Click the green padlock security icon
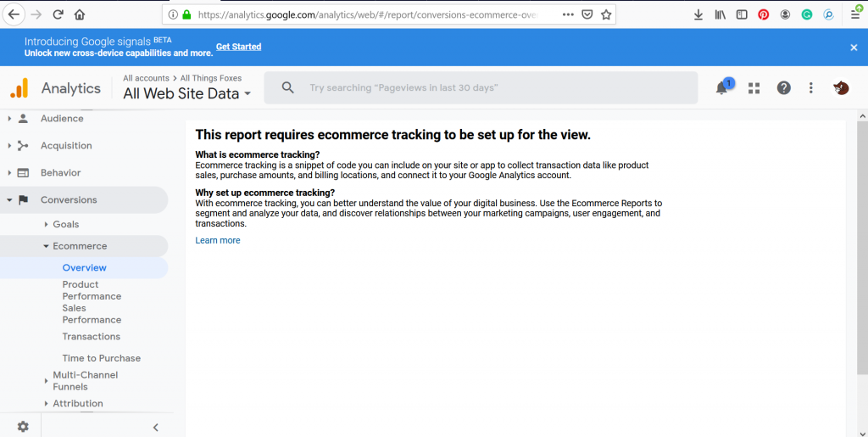This screenshot has height=437, width=868. point(186,15)
